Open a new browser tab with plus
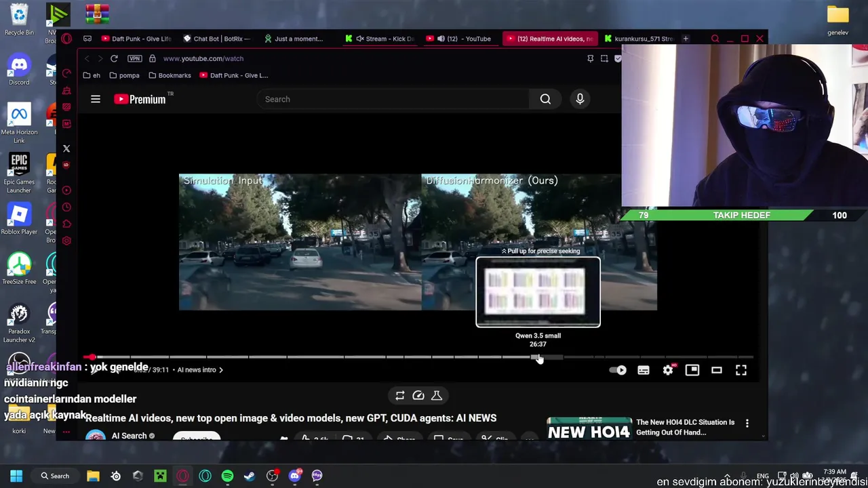This screenshot has width=868, height=488. tap(686, 39)
